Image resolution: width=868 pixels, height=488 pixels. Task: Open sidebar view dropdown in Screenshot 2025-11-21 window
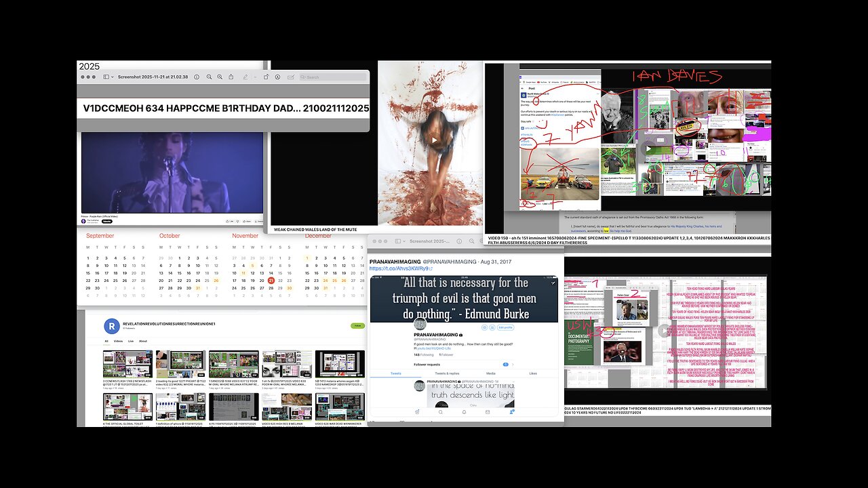pyautogui.click(x=113, y=77)
